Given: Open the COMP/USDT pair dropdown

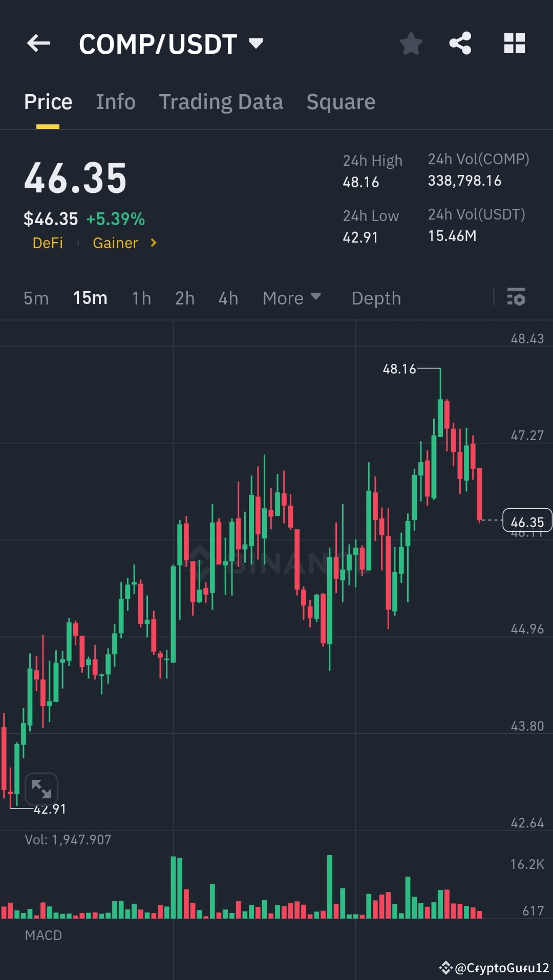Looking at the screenshot, I should (x=256, y=43).
